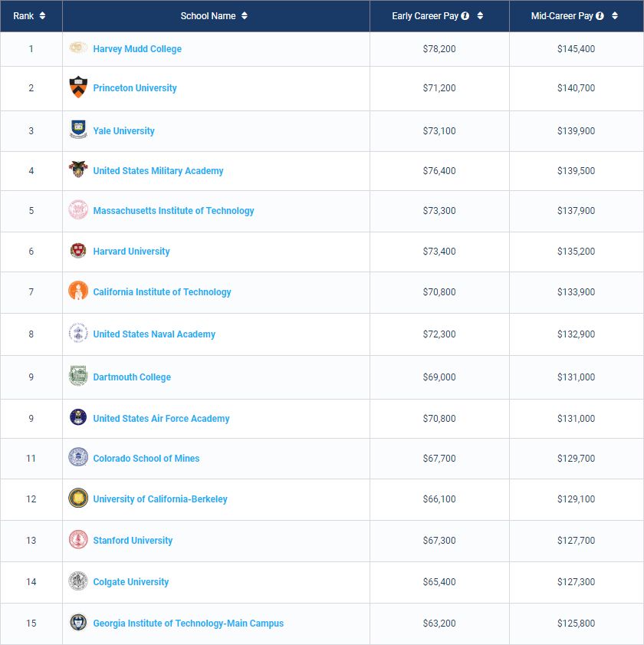Click the Dartmouth College green logo
Screen dimensions: 644x645
[x=78, y=376]
